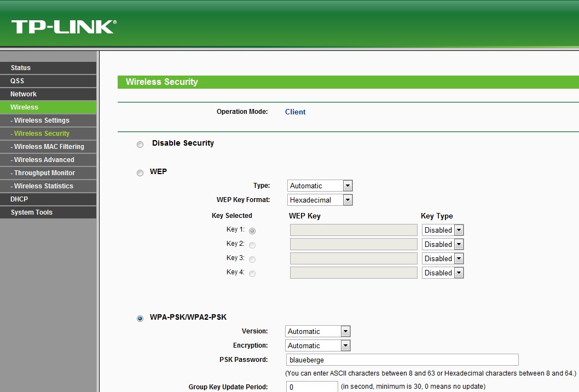
Task: Click the Operation Mode label
Action: [242, 112]
